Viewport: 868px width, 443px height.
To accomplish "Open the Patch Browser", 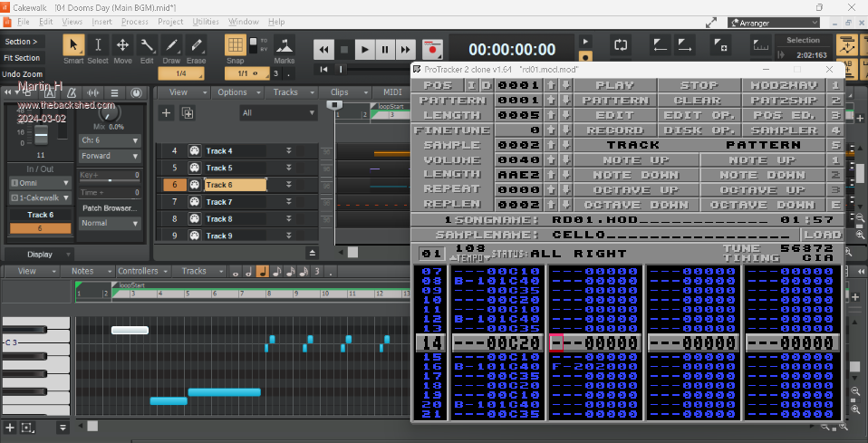I will coord(109,207).
